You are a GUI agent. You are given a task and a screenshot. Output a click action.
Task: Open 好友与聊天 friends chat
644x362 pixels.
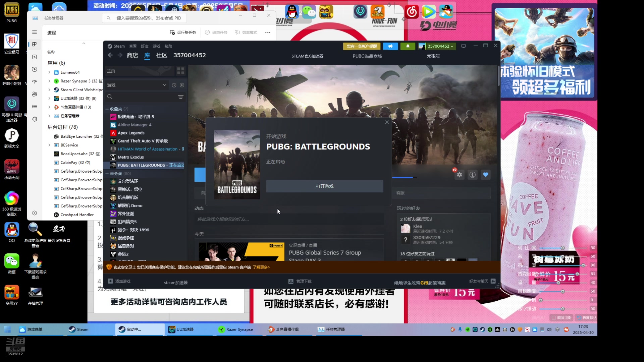[482, 281]
